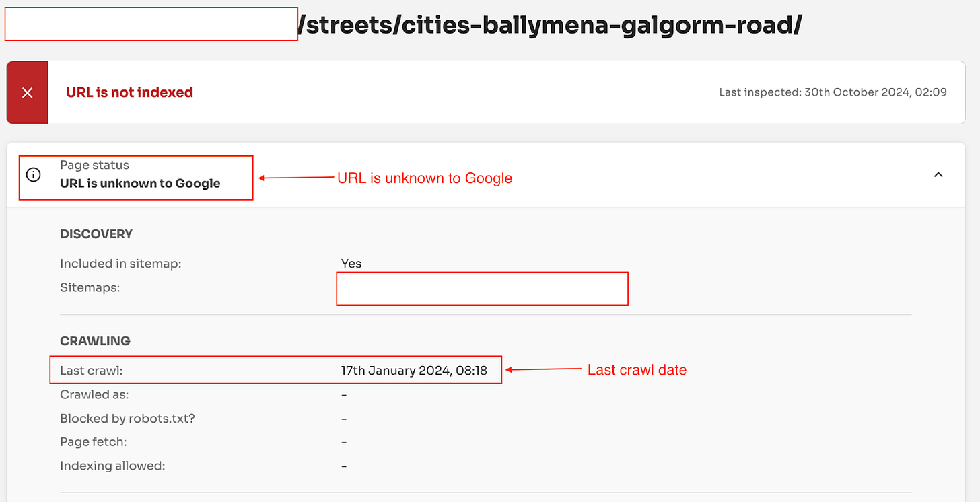Viewport: 980px width, 502px height.
Task: Click the "Included in sitemap:" label
Action: [x=120, y=264]
